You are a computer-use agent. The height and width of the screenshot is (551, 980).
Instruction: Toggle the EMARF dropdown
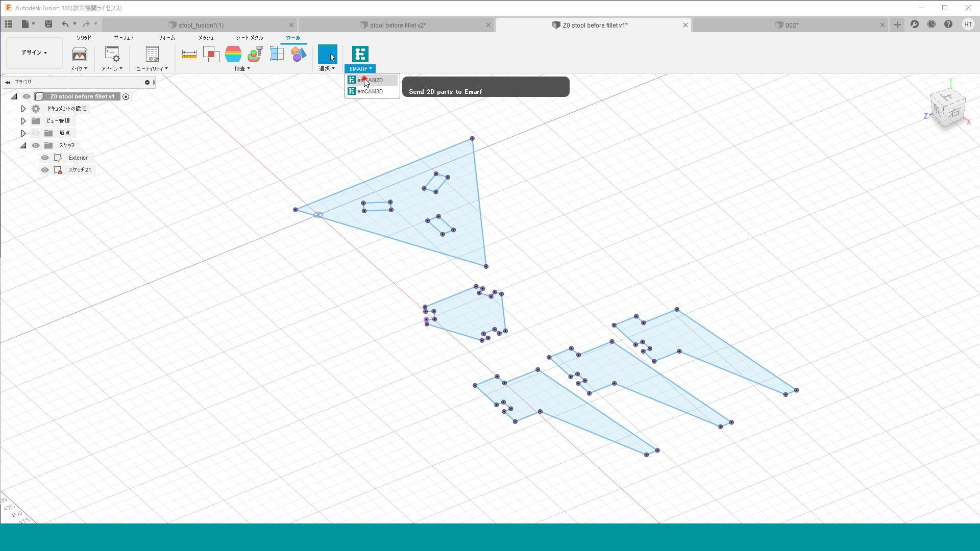pos(360,69)
